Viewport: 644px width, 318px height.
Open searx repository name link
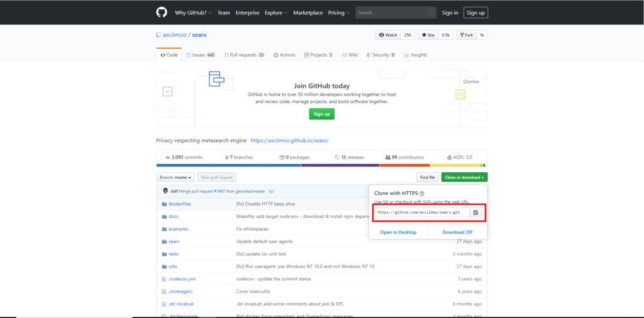tap(199, 35)
